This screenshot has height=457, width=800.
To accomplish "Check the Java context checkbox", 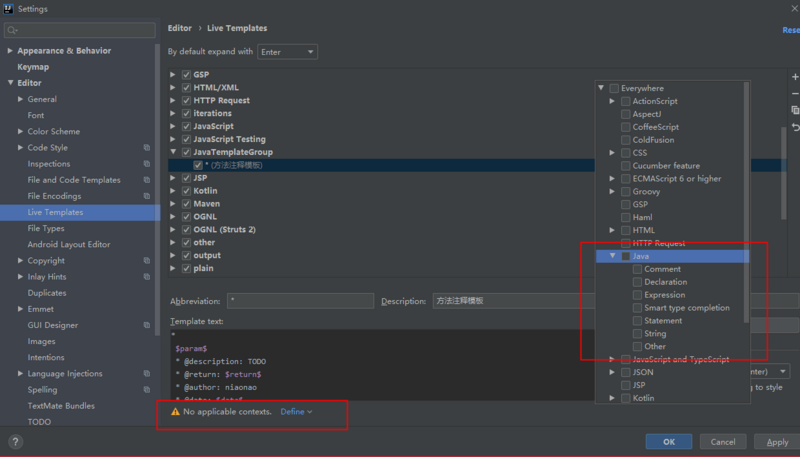I will (x=626, y=256).
